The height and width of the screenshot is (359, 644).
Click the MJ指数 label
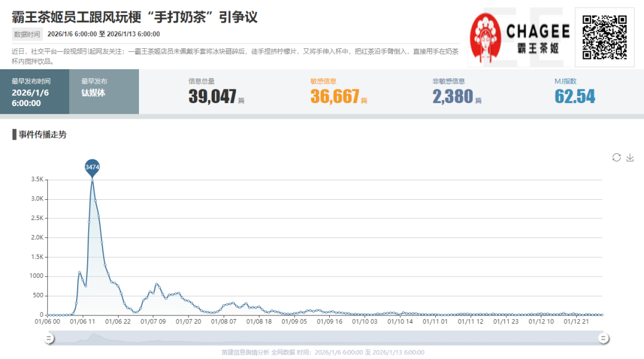tap(565, 81)
